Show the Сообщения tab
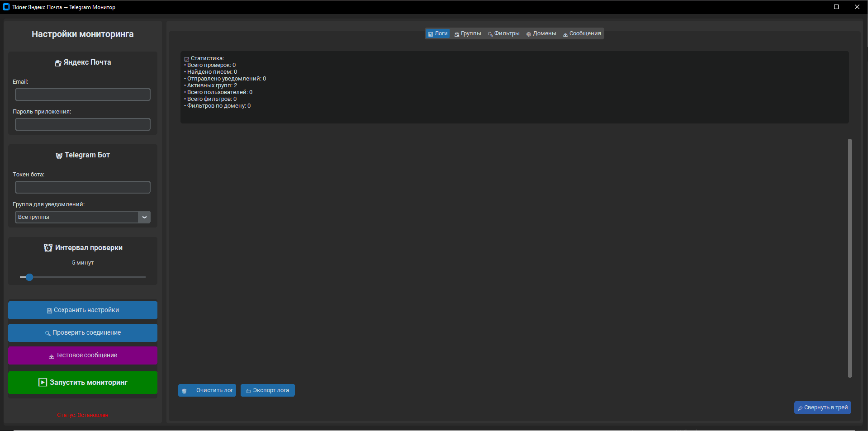868x431 pixels. click(x=582, y=33)
